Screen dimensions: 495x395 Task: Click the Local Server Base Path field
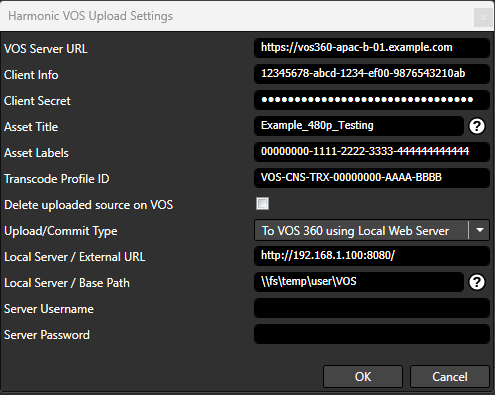359,282
